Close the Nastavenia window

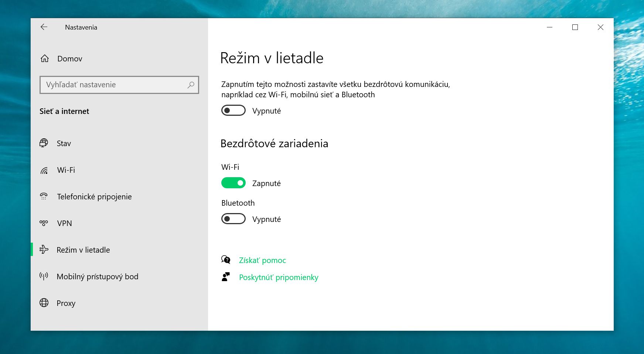(600, 27)
